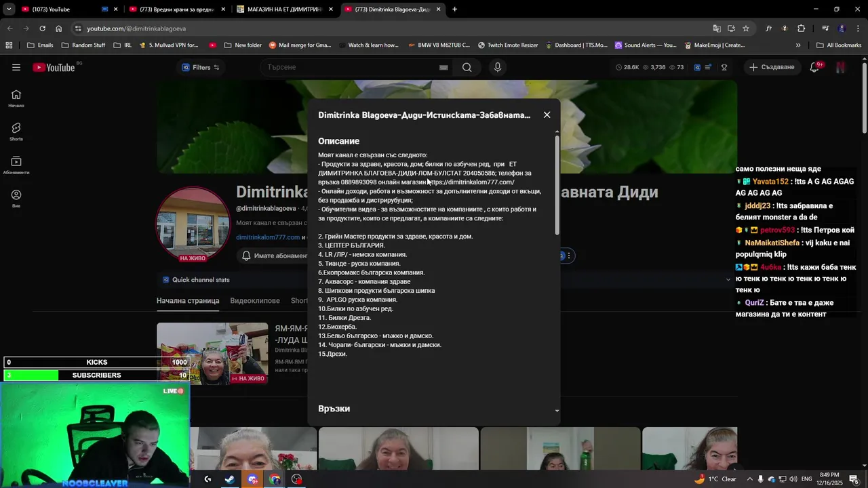
Task: Open Chrome from the taskbar
Action: tap(275, 479)
